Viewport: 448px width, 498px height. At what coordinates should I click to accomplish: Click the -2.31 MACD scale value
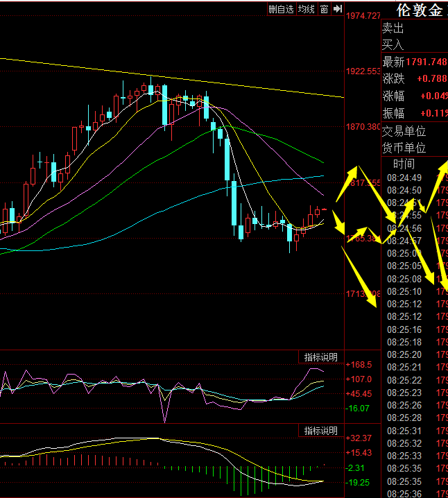[355, 468]
